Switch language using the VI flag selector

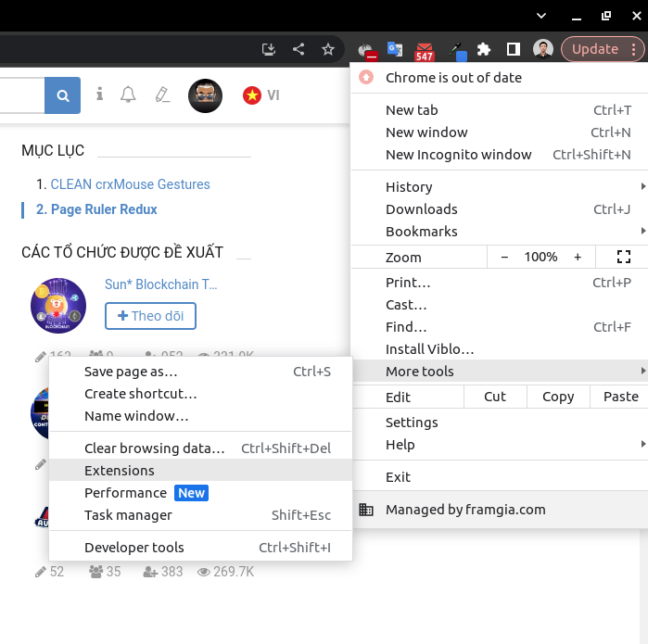point(261,95)
